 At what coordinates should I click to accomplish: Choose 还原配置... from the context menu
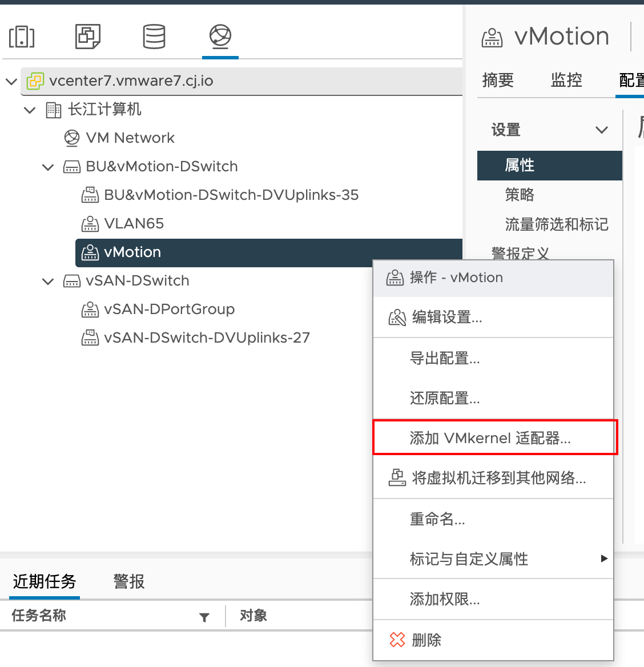(493, 398)
